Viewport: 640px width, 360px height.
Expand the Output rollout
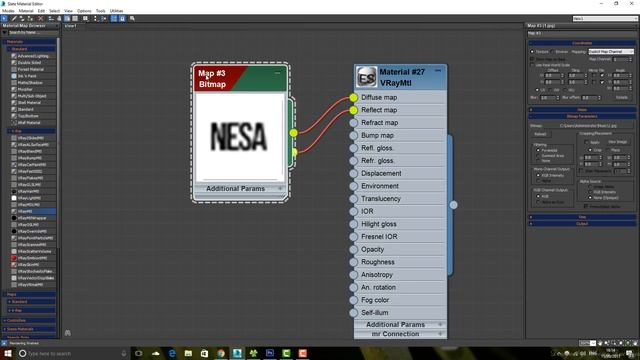(582, 224)
